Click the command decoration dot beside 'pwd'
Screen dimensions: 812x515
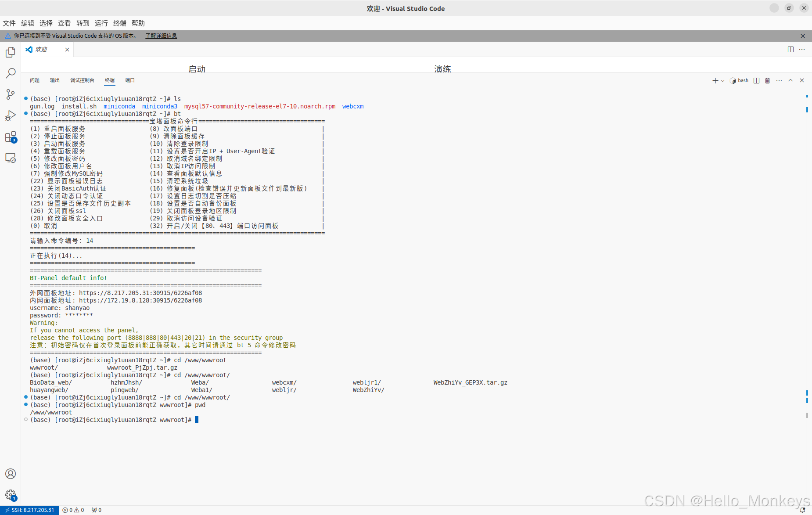26,404
